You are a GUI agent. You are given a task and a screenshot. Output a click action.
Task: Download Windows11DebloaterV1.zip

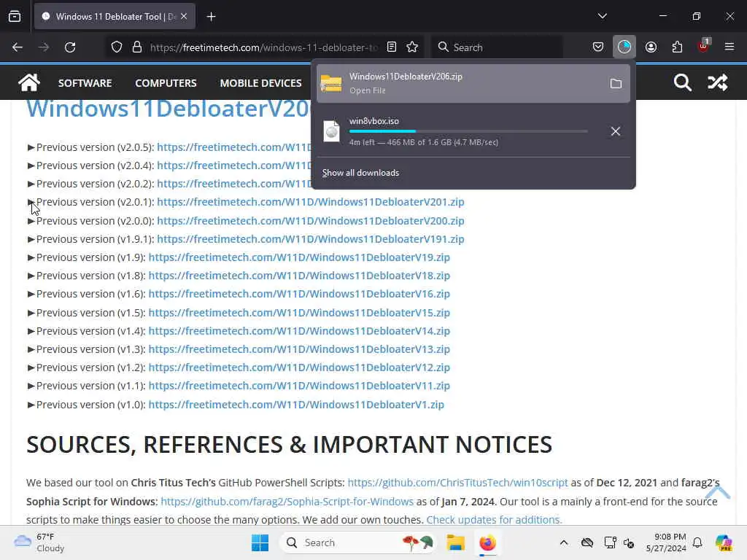[296, 405]
